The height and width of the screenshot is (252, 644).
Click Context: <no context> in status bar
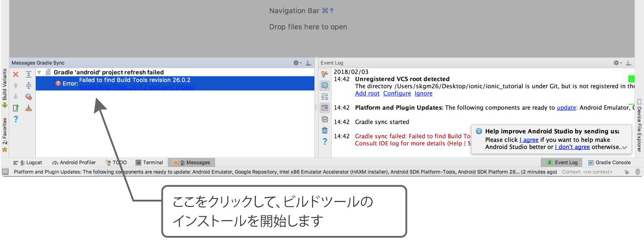(587, 172)
